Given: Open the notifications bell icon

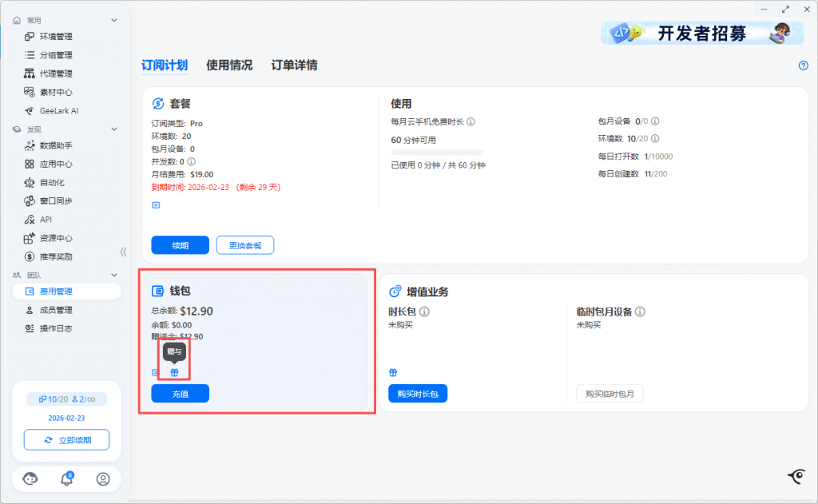Looking at the screenshot, I should tap(67, 479).
